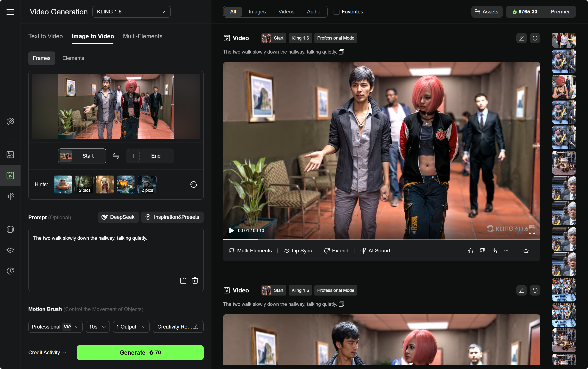Click the regenerate icon for the first video
Image resolution: width=588 pixels, height=369 pixels.
tap(535, 38)
